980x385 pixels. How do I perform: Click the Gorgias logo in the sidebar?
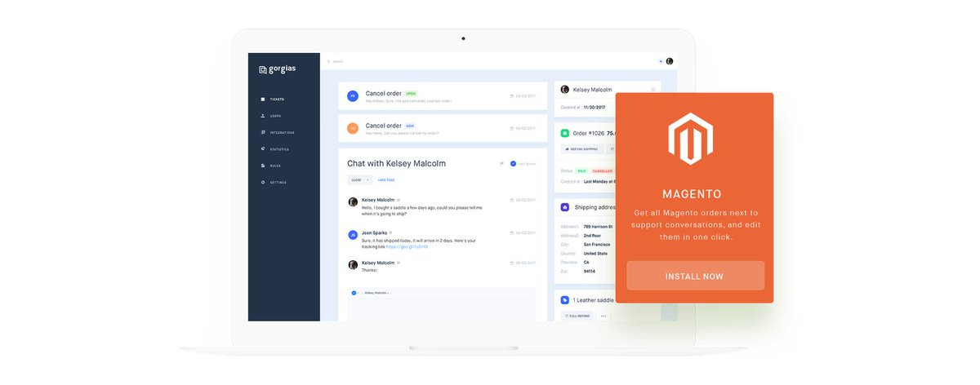[277, 69]
